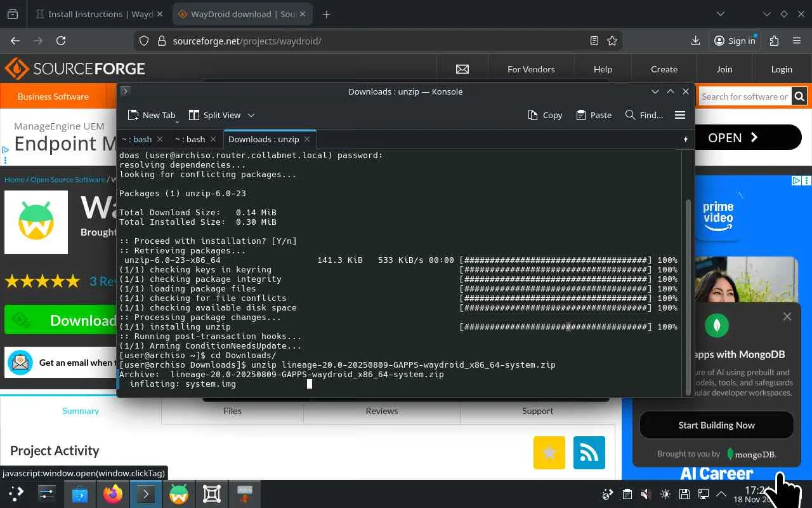The image size is (812, 508).
Task: Click the Join link on SourceForge
Action: pos(724,69)
